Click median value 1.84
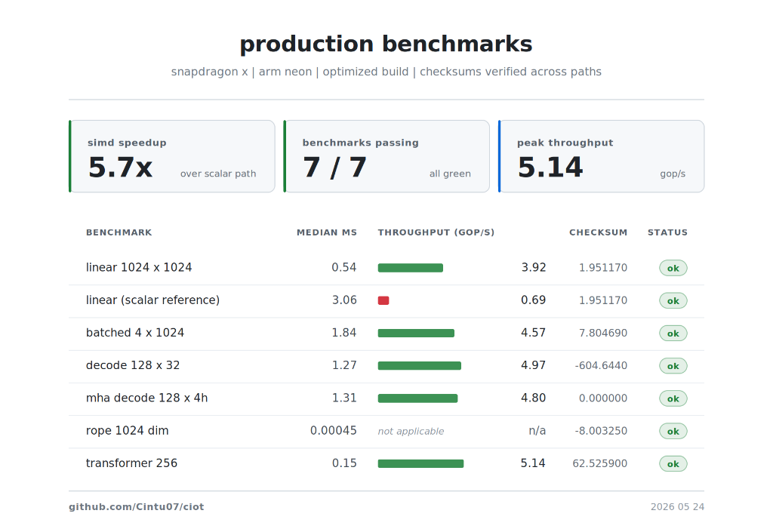 (x=344, y=333)
